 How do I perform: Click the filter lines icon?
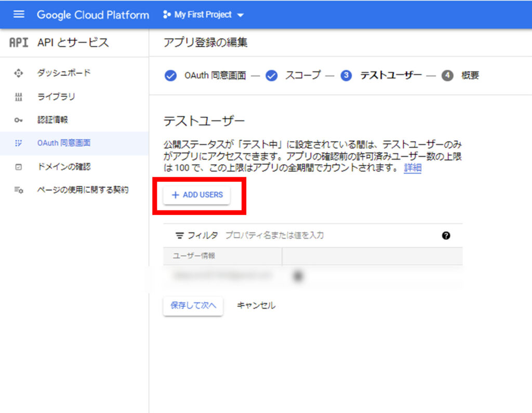tap(179, 235)
